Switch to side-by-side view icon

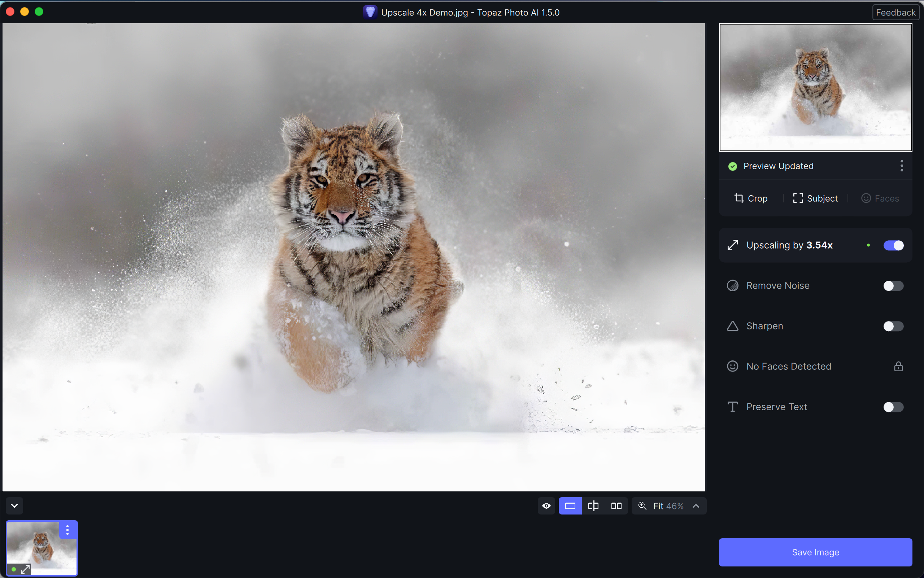pyautogui.click(x=616, y=506)
